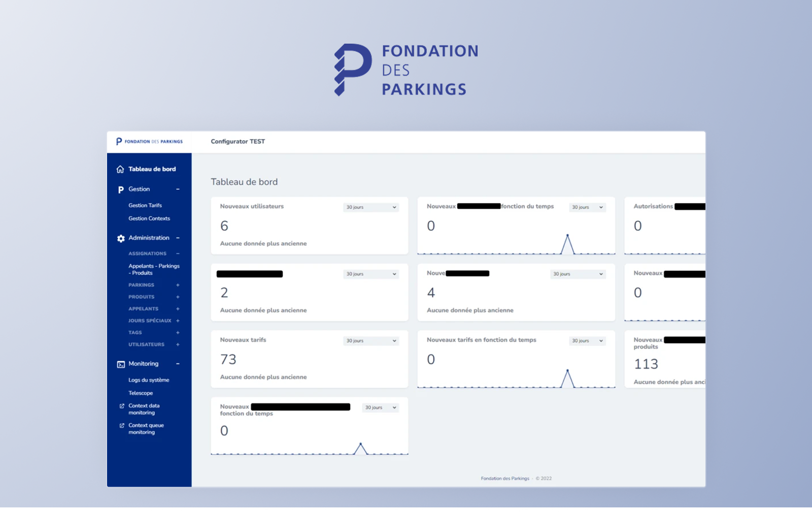
Task: Open Context data monitoring link
Action: pyautogui.click(x=144, y=409)
